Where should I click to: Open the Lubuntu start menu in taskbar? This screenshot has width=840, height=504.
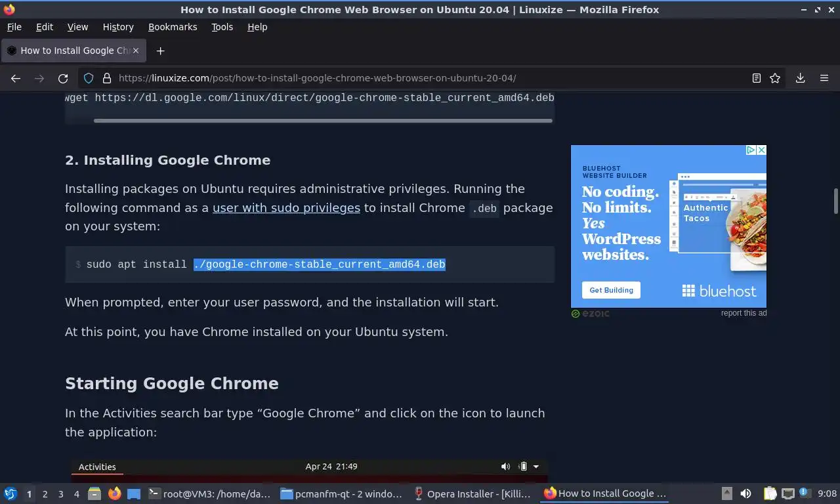10,493
